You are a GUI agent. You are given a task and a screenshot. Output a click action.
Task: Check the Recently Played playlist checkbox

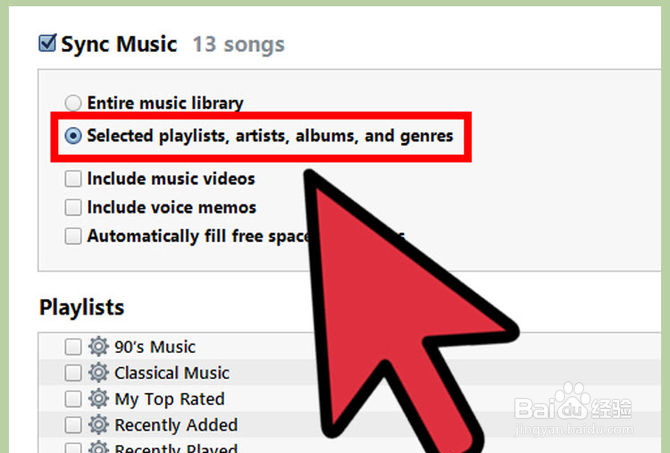pyautogui.click(x=73, y=448)
